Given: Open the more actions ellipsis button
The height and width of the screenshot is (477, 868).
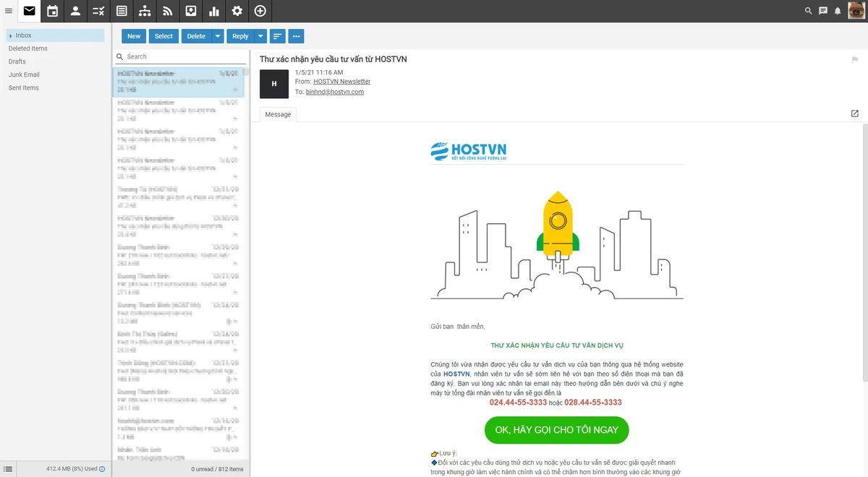Looking at the screenshot, I should (x=296, y=36).
